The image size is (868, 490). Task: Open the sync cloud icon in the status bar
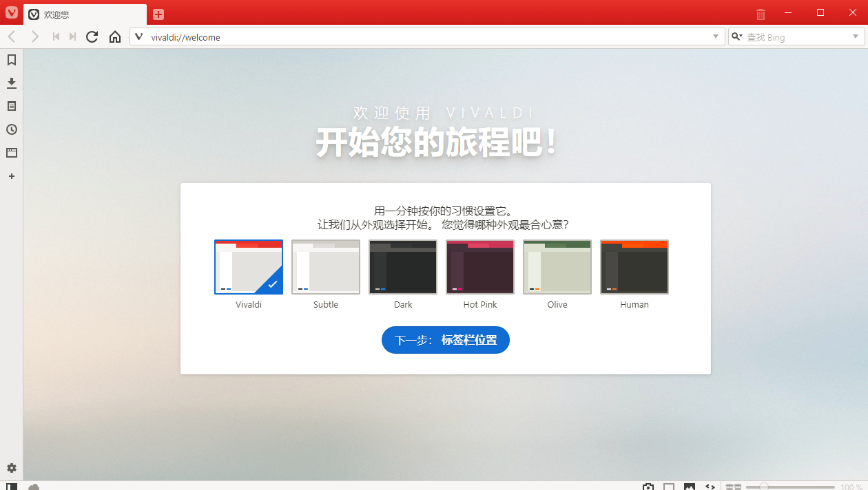34,487
